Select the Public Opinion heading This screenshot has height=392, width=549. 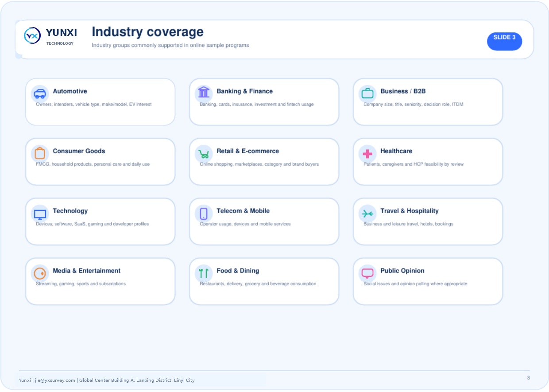pos(402,271)
